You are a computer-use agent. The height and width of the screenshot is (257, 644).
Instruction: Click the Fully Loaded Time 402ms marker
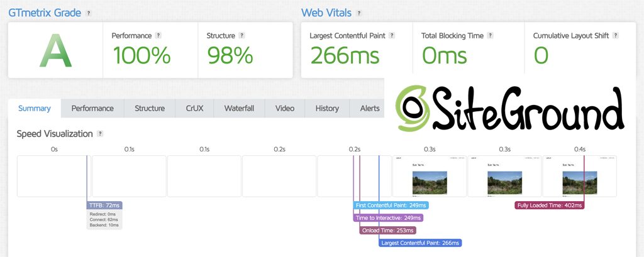pos(550,205)
